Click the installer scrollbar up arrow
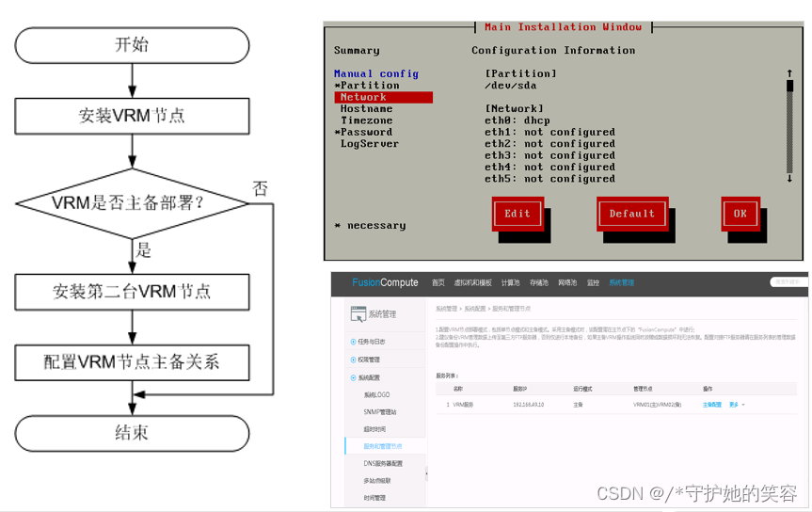This screenshot has height=512, width=812. pos(789,73)
